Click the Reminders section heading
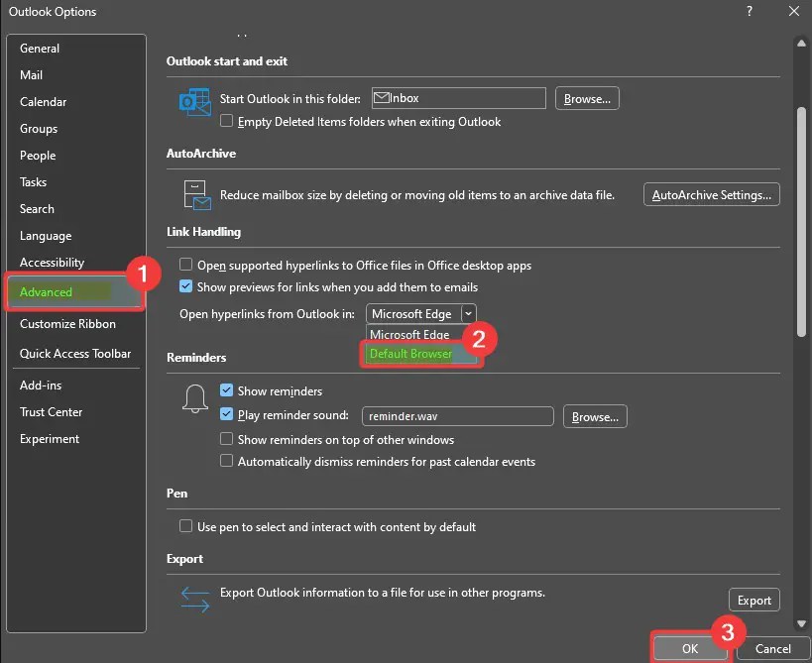812x663 pixels. pyautogui.click(x=196, y=358)
